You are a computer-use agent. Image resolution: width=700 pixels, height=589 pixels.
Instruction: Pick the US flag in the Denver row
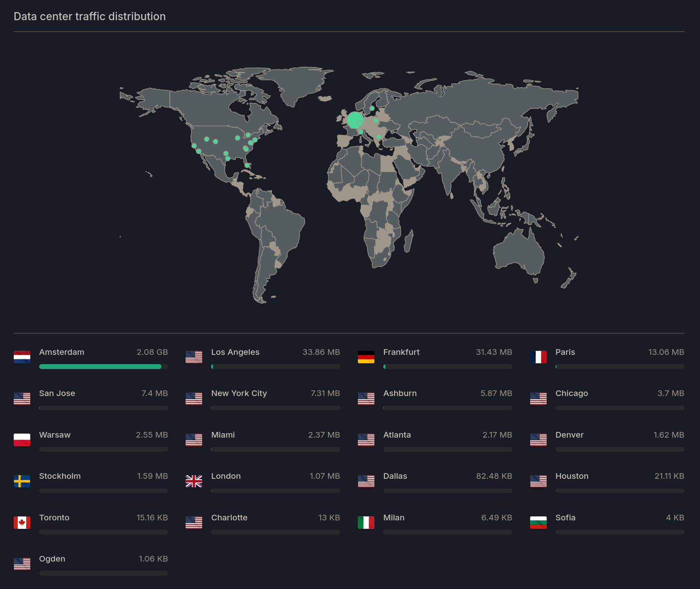[x=538, y=440]
